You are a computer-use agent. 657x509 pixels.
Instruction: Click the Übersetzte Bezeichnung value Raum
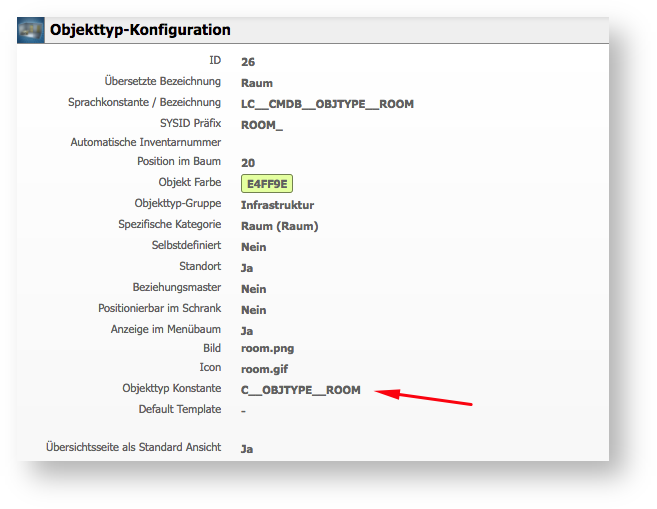coord(257,83)
